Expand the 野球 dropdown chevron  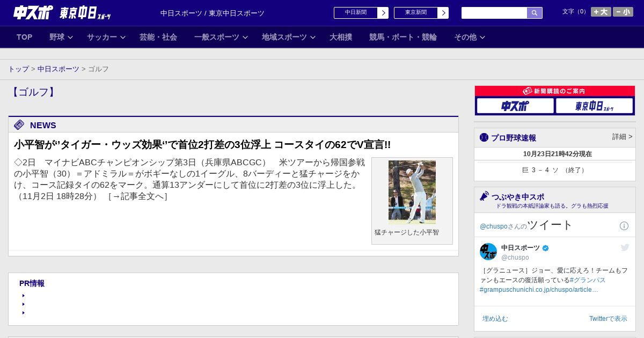70,37
